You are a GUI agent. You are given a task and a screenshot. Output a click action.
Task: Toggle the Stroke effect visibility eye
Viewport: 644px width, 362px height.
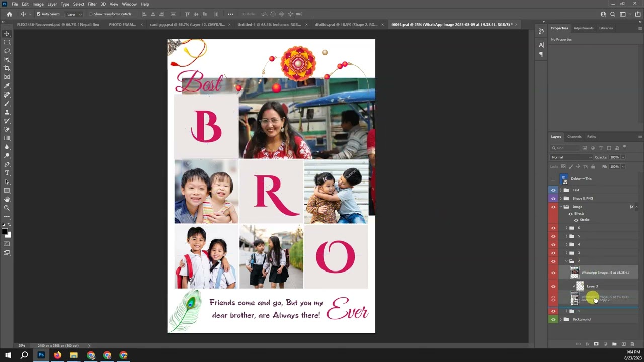coord(576,220)
